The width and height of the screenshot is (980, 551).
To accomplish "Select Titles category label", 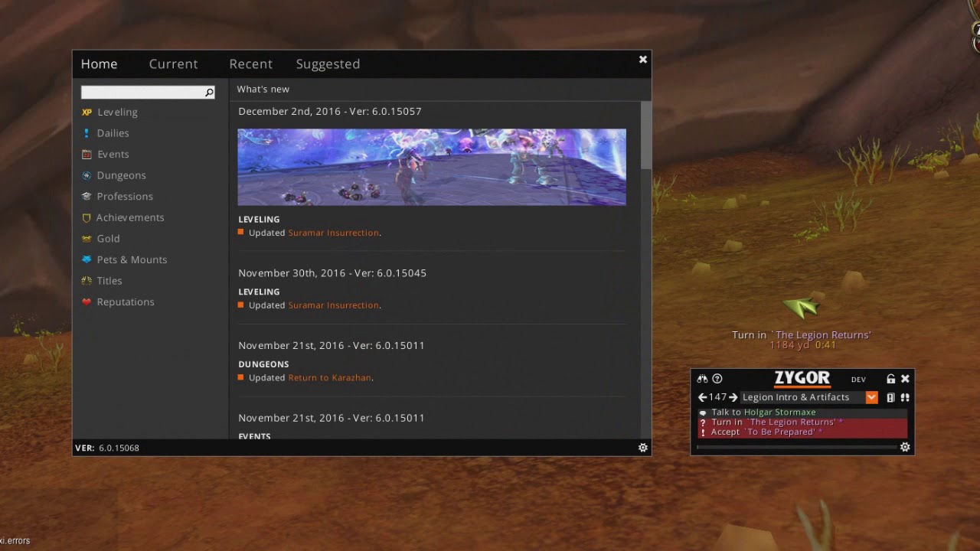I will click(x=109, y=281).
